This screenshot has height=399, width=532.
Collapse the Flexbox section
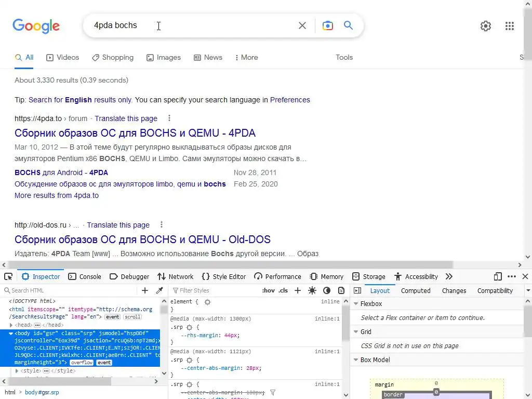(x=356, y=303)
